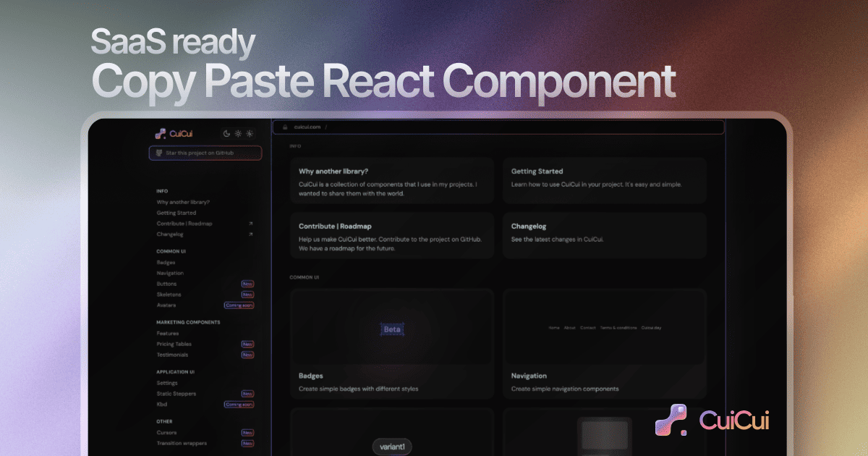Click the lock icon in the address bar

point(285,127)
